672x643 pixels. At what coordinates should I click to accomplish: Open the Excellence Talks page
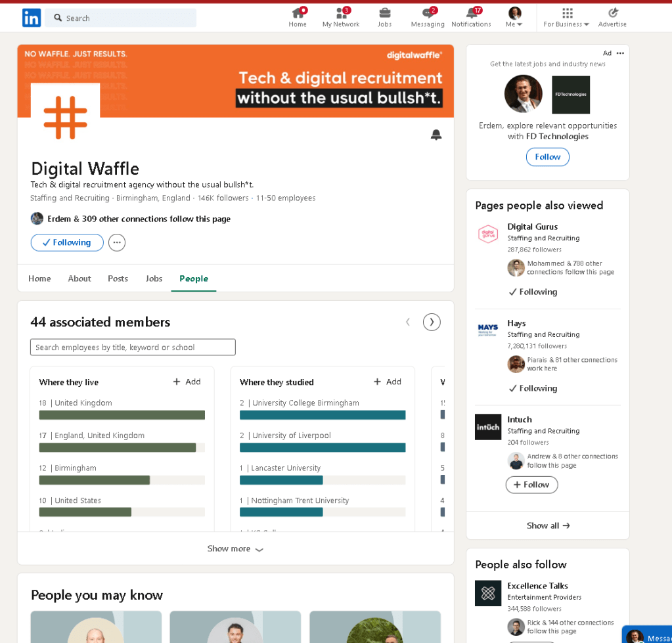click(537, 586)
